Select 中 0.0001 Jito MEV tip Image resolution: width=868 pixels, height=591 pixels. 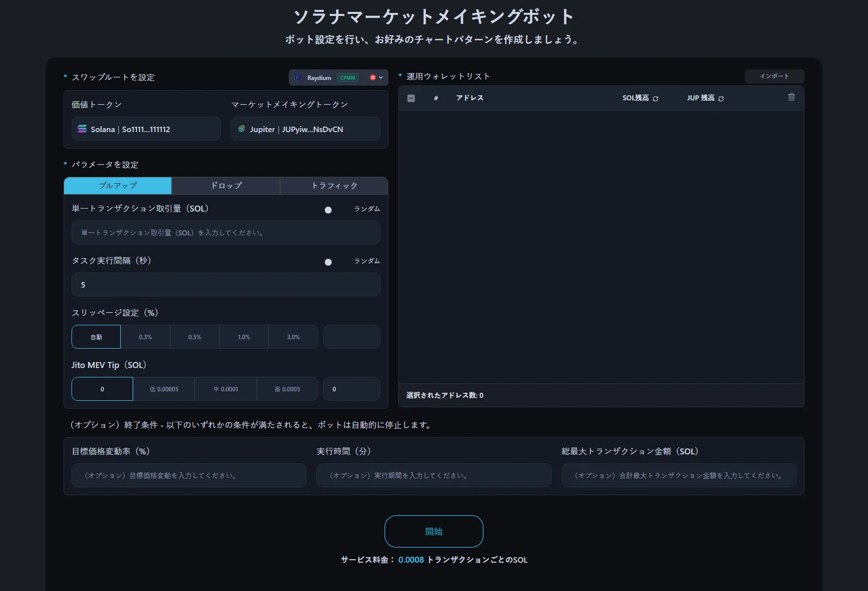(x=225, y=389)
